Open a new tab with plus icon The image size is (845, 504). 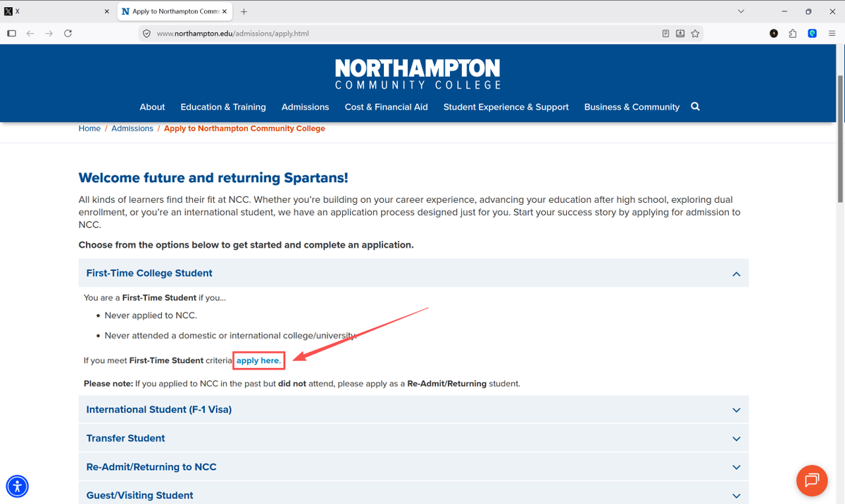point(244,12)
